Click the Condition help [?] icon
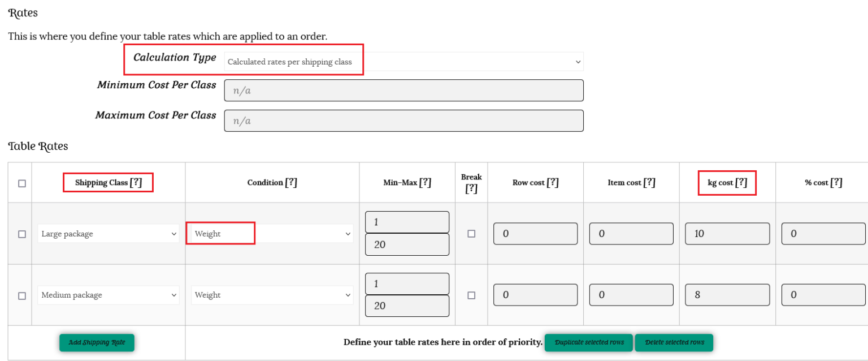Screen dimensions: 868x361 click(x=291, y=183)
